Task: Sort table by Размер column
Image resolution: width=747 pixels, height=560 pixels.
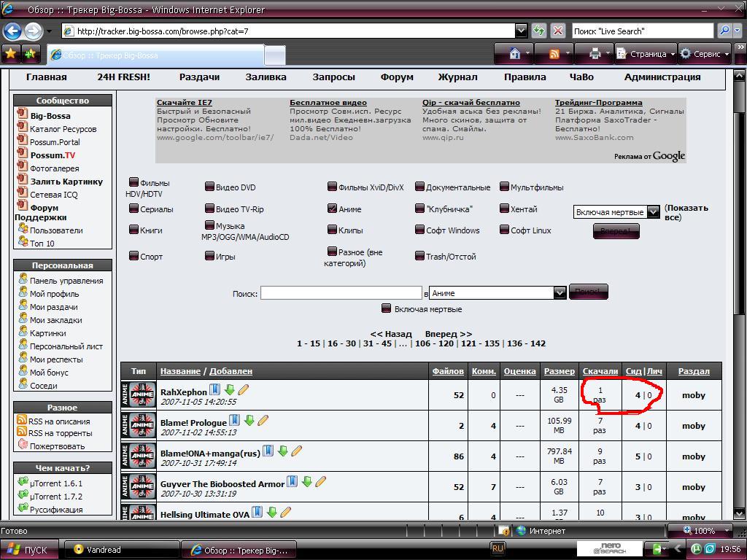Action: [x=560, y=371]
